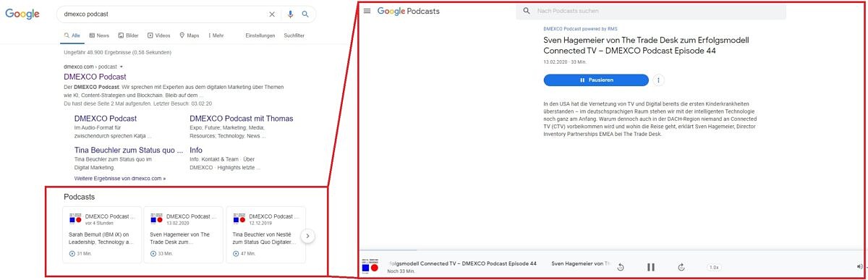Open the Mehr menu
Screen dimensions: 868x280
pyautogui.click(x=216, y=35)
